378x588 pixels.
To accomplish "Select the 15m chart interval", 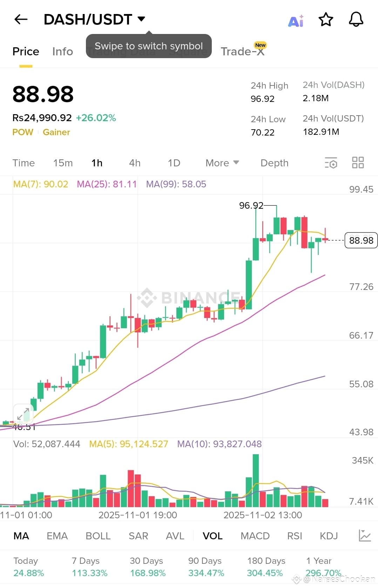I will (x=63, y=163).
